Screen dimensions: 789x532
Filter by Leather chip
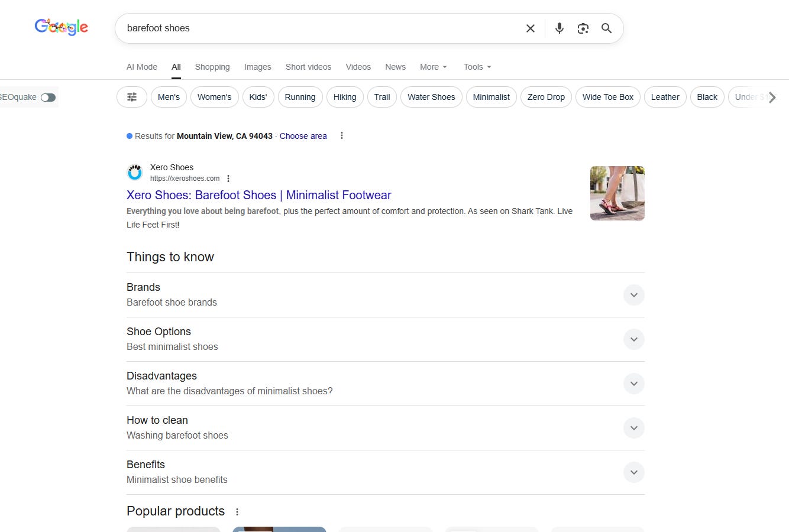click(x=665, y=97)
